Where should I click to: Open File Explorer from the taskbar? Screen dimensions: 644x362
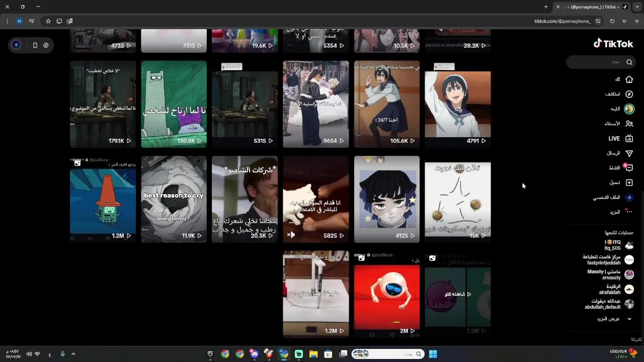coord(313,354)
